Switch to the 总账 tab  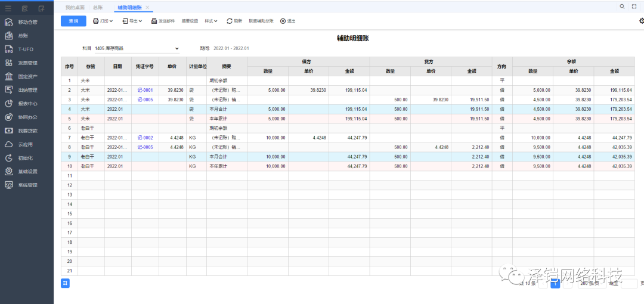(x=97, y=7)
